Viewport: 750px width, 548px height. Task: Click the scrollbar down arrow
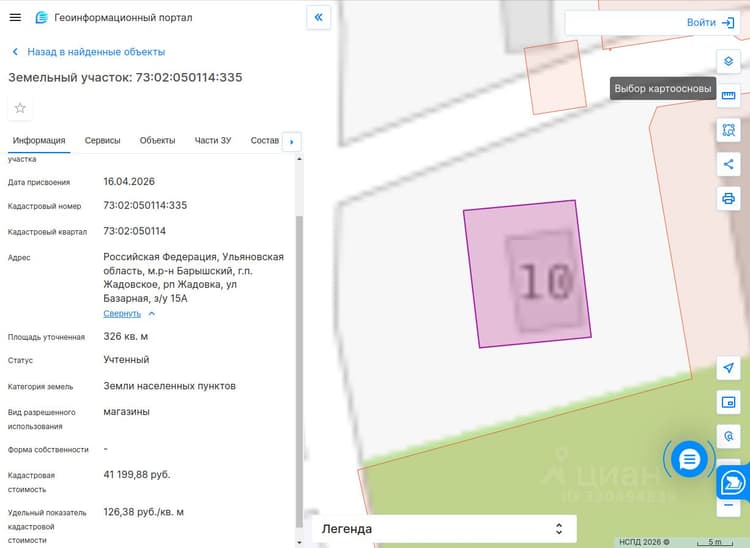[x=299, y=543]
